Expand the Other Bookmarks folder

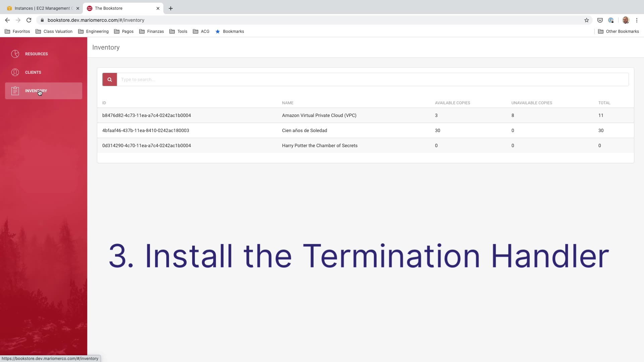click(x=618, y=32)
